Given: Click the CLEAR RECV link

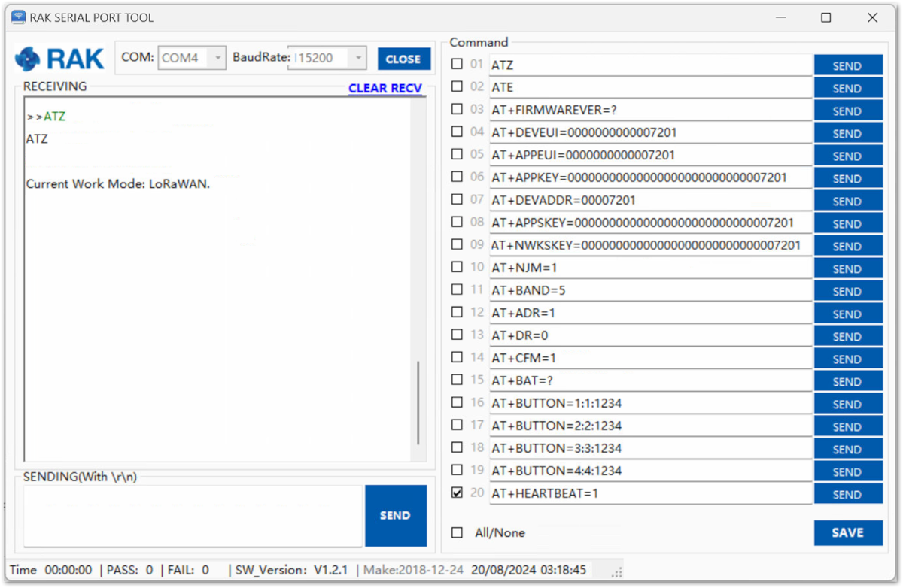Looking at the screenshot, I should click(x=385, y=88).
